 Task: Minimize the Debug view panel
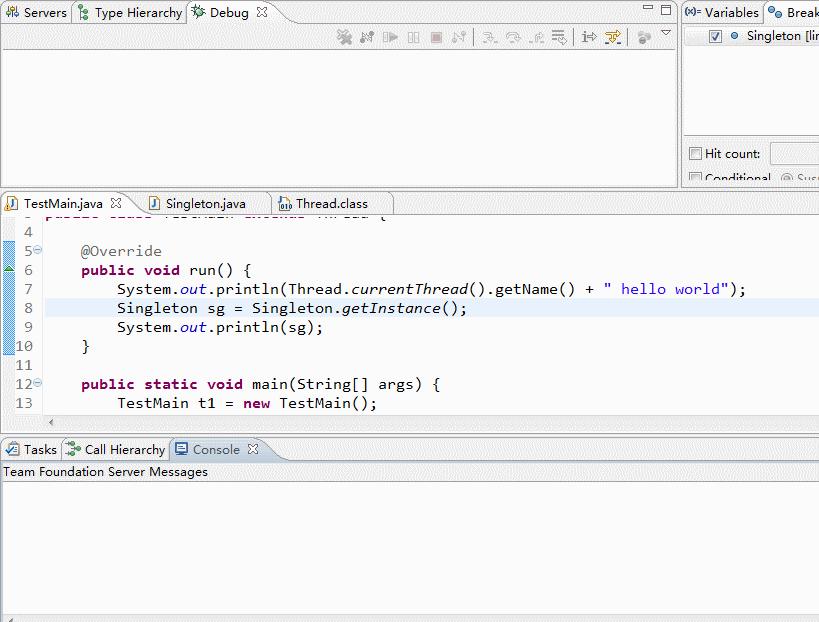pyautogui.click(x=648, y=8)
